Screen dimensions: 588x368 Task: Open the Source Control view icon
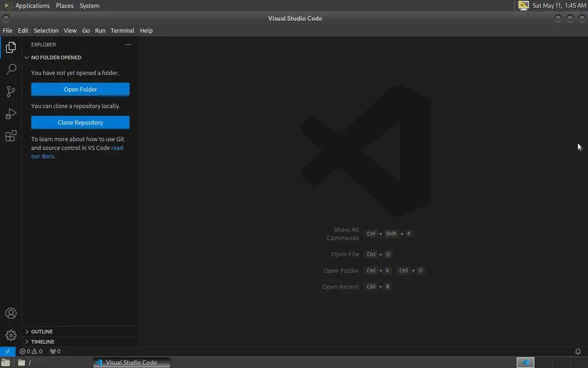coord(11,92)
